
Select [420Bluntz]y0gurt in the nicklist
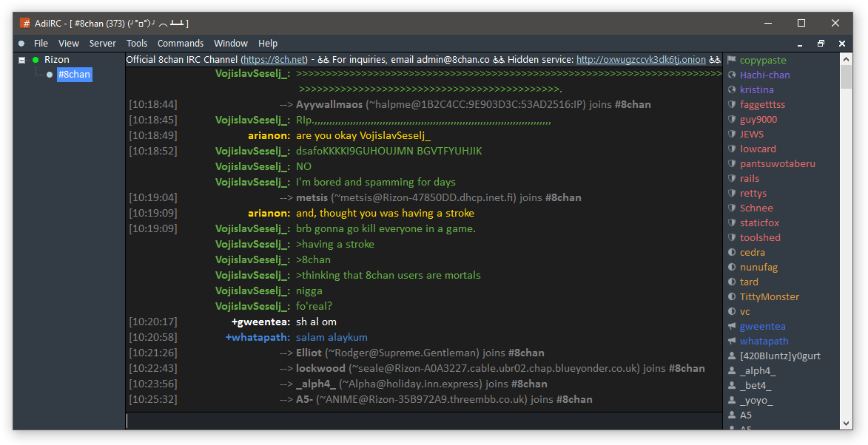[x=780, y=356]
